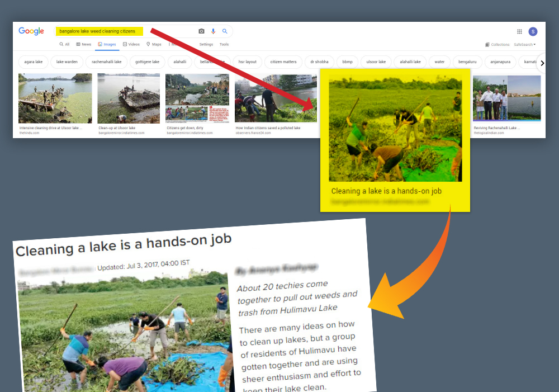The height and width of the screenshot is (392, 559).
Task: Expand the SafeSearch dropdown
Action: (525, 45)
